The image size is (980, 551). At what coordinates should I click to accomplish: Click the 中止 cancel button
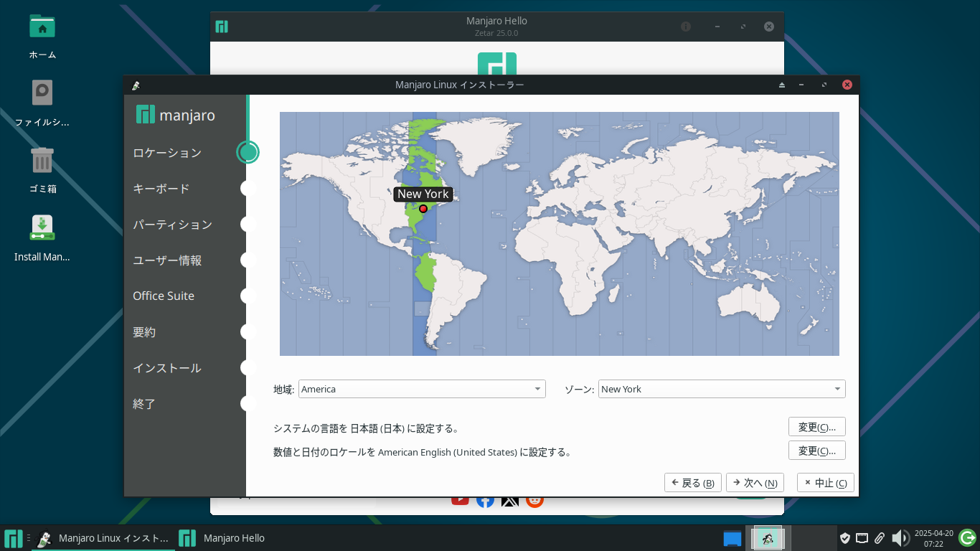coord(826,483)
